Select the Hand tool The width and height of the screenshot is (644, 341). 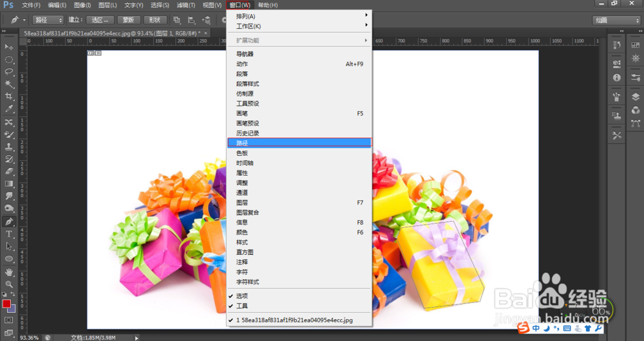8,272
